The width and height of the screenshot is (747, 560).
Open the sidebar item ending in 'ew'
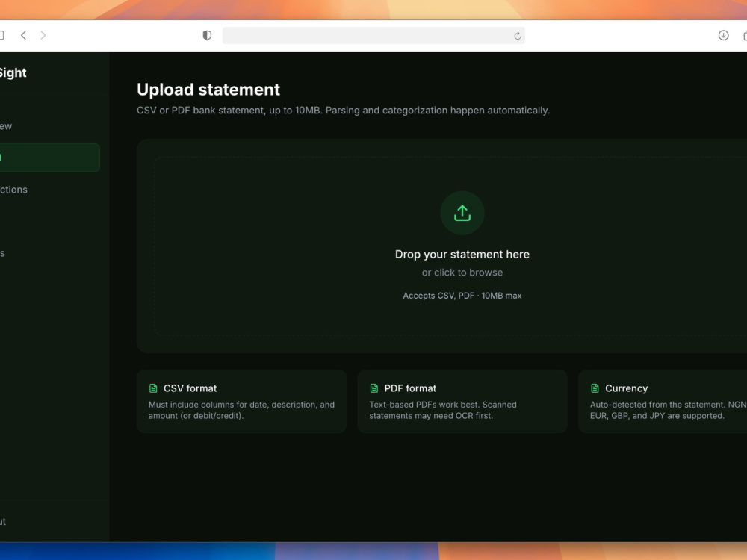(6, 126)
